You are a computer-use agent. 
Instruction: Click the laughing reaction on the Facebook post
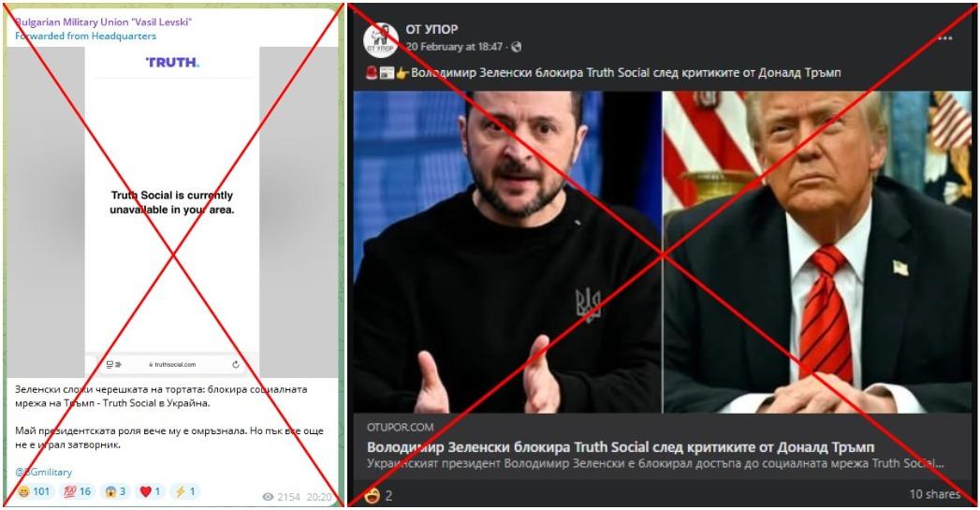coord(372,496)
